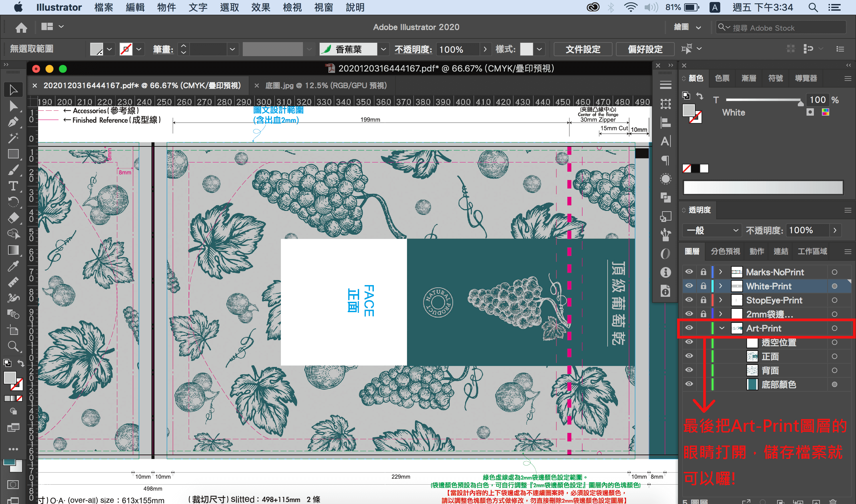Select the Rectangle tool

pos(13,154)
